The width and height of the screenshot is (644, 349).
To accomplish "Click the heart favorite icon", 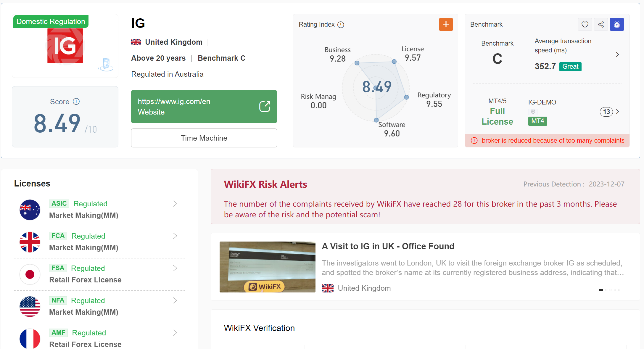I will pos(585,24).
